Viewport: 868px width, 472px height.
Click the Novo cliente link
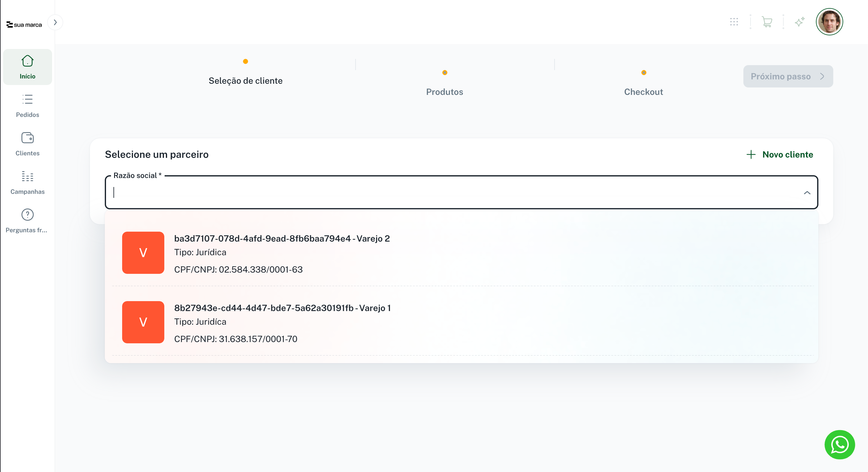pyautogui.click(x=780, y=154)
